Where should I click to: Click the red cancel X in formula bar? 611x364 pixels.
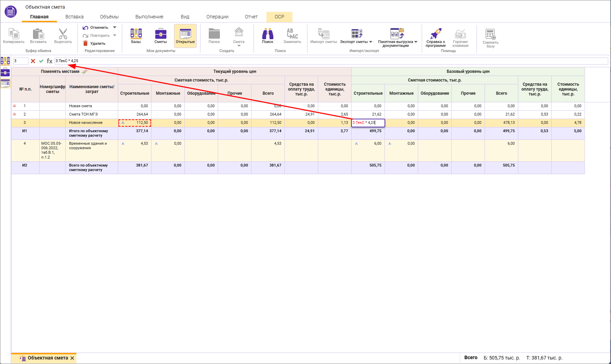(33, 61)
